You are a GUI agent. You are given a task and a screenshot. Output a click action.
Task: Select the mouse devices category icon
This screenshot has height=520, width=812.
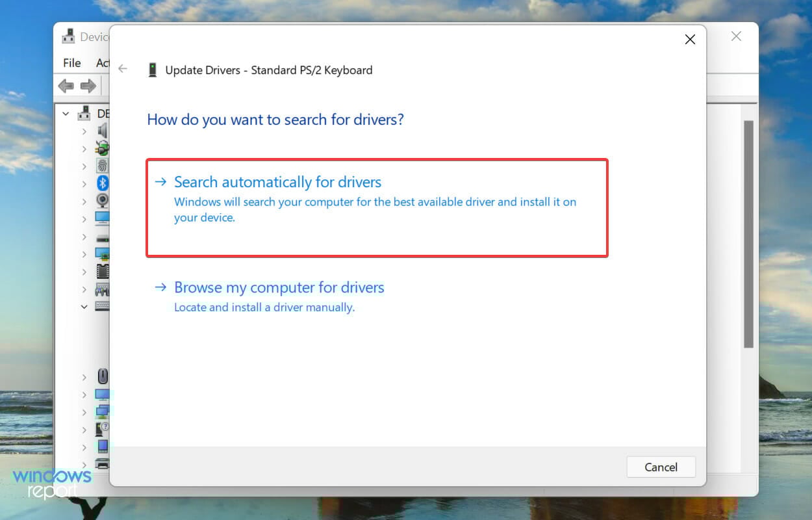click(x=103, y=376)
